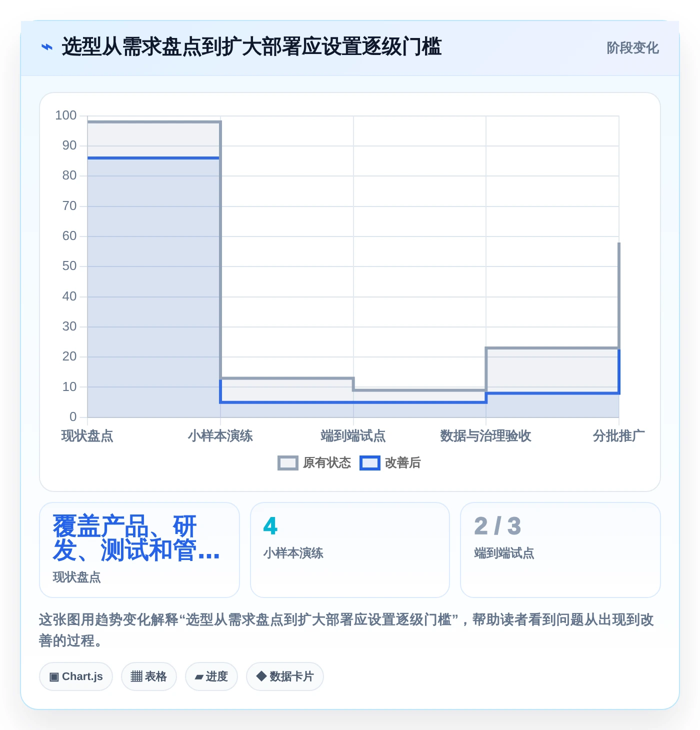Select the Chart.js tag chip
The width and height of the screenshot is (700, 730).
pos(76,676)
